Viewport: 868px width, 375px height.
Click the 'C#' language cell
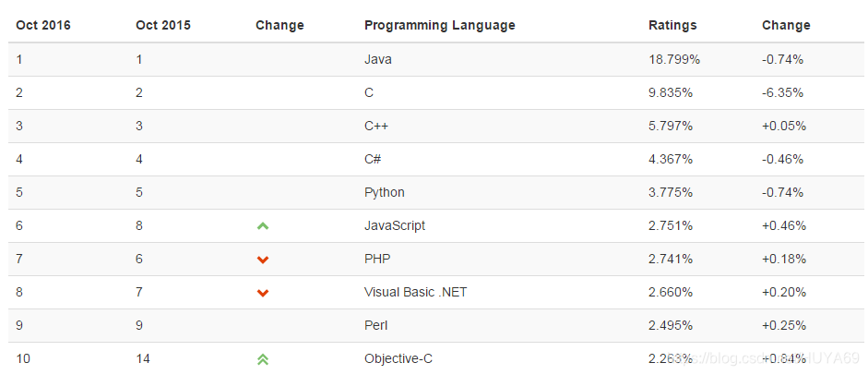(x=373, y=159)
